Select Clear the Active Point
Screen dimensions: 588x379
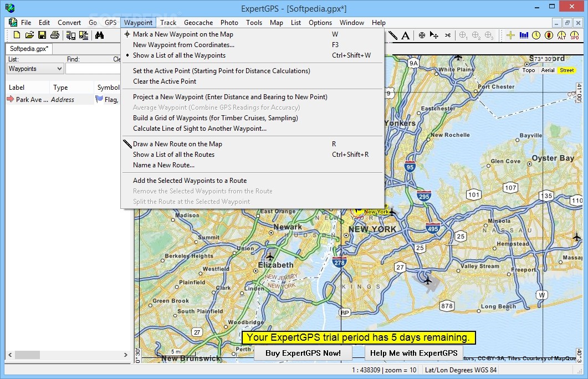coord(252,81)
